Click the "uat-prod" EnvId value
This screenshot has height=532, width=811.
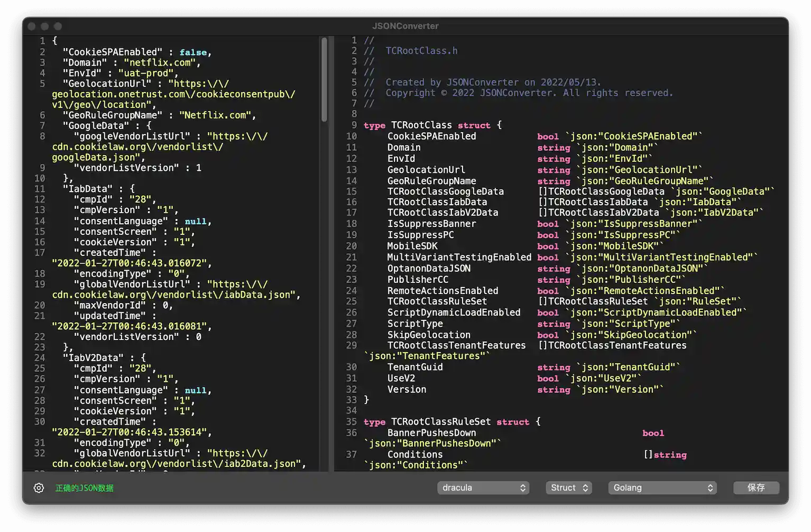145,73
